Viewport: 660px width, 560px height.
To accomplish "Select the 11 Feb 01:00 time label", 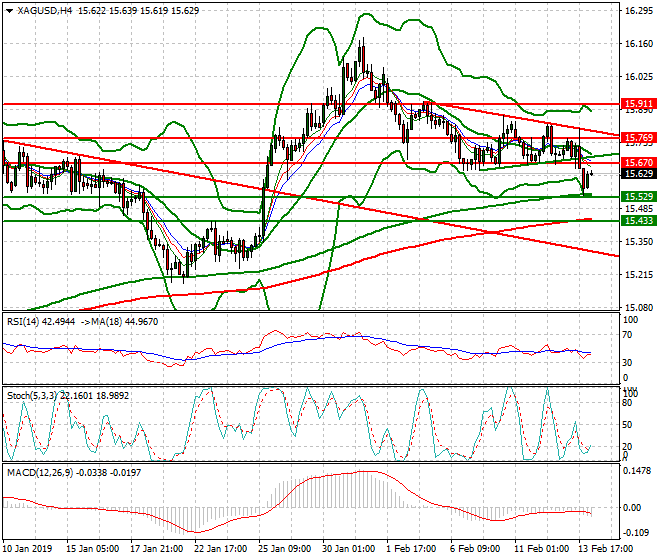I will click(x=542, y=549).
